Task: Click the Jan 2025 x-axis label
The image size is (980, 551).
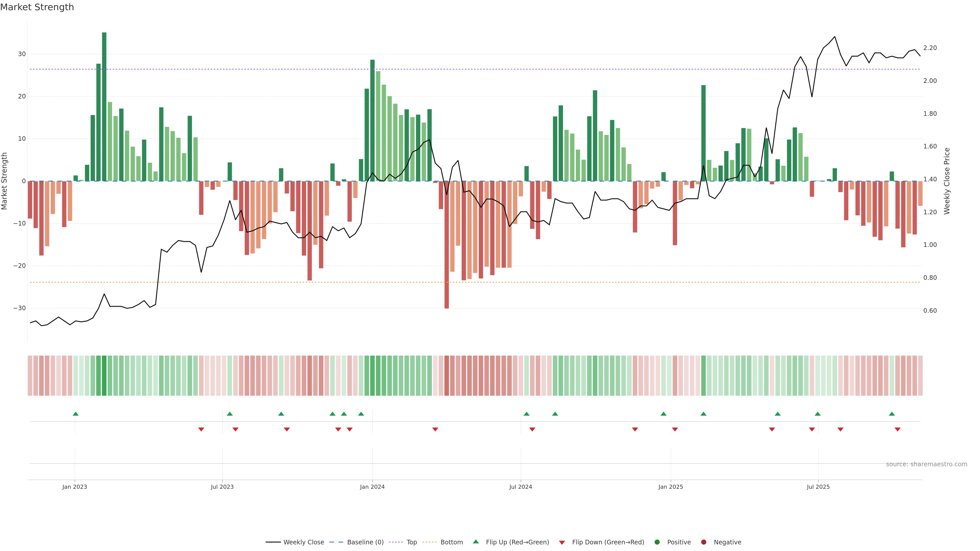Action: click(x=671, y=487)
